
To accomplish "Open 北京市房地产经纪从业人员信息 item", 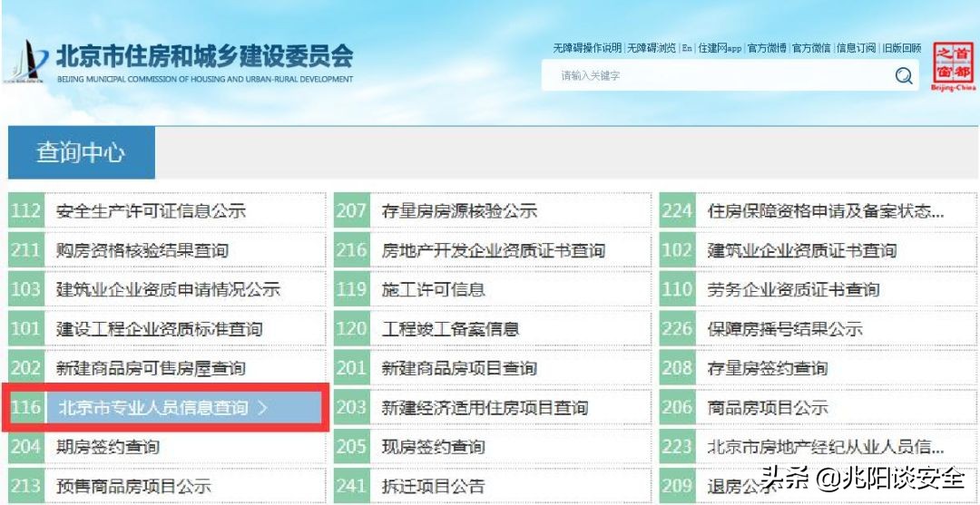I will tap(826, 447).
